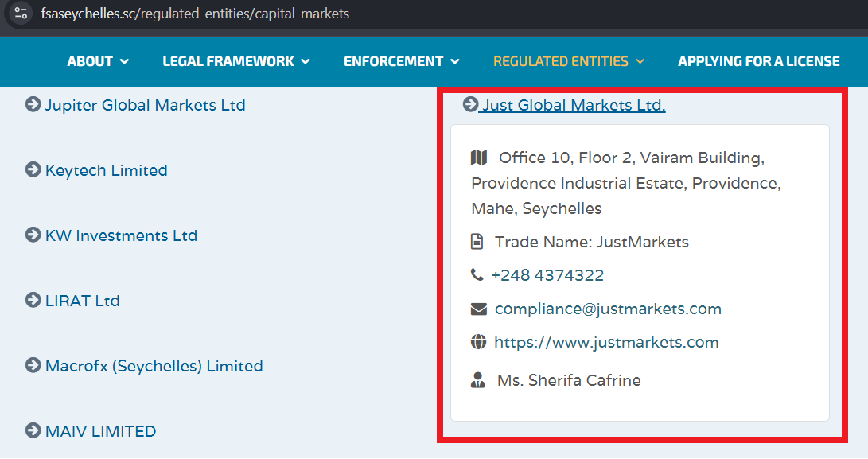This screenshot has width=868, height=459.
Task: Click arrow icon beside Jupiter Global Markets Ltd
Action: (33, 104)
